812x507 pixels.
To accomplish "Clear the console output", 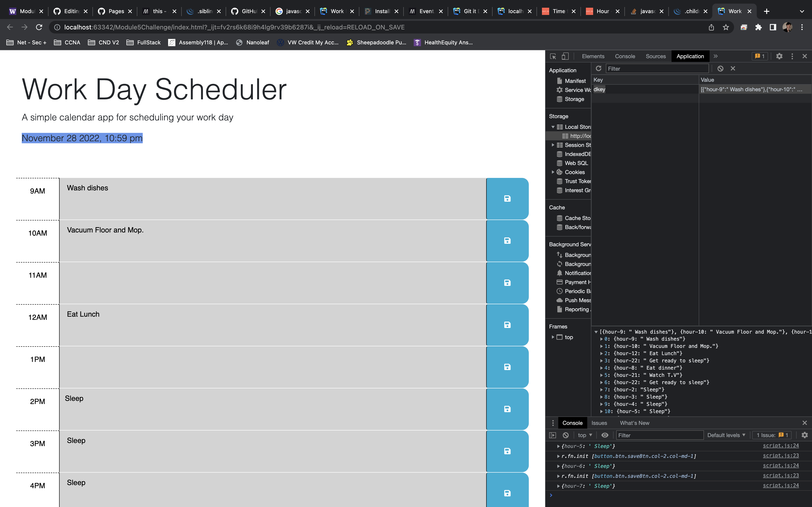I will point(566,435).
